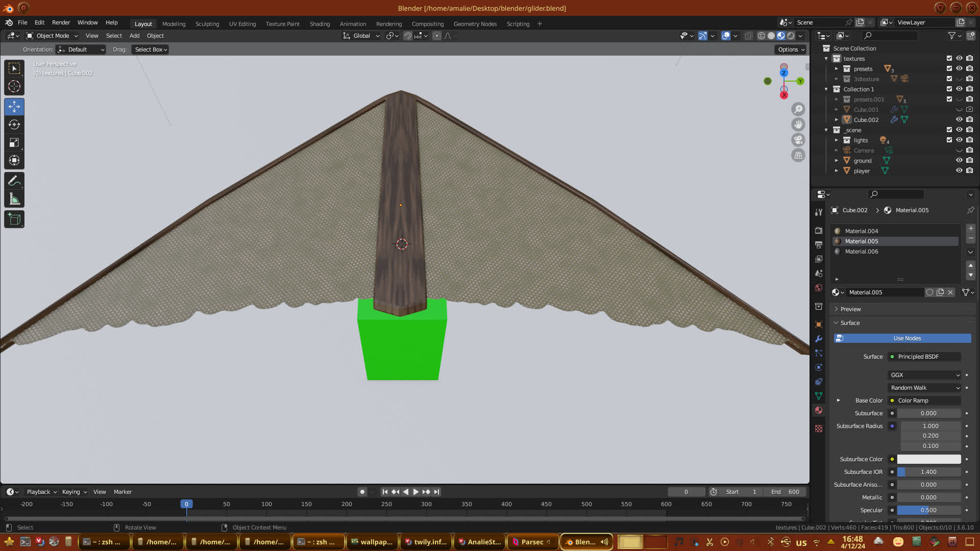Select Material.006 in material slots
The width and height of the screenshot is (980, 551).
[x=862, y=252]
